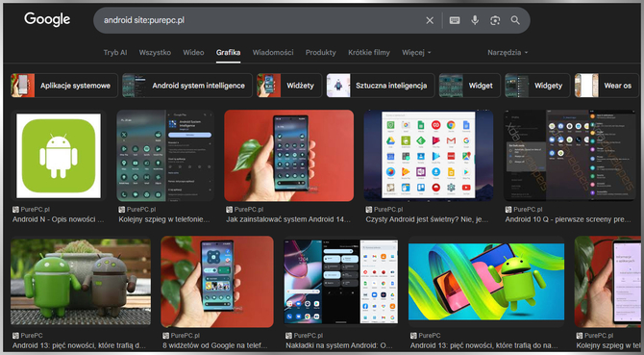Viewport: 644px width, 355px height.
Task: Click robot thumbnail in Sztuczna inteligencja chip
Action: point(338,86)
